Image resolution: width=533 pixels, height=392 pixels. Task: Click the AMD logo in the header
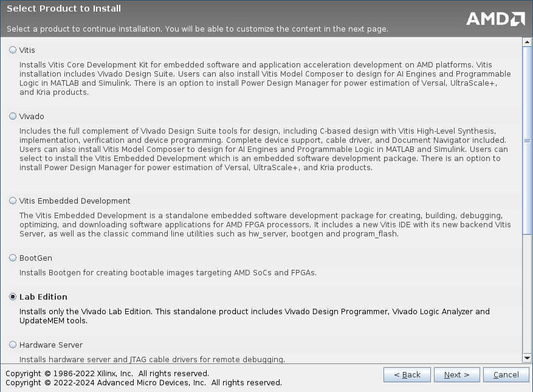coord(495,19)
